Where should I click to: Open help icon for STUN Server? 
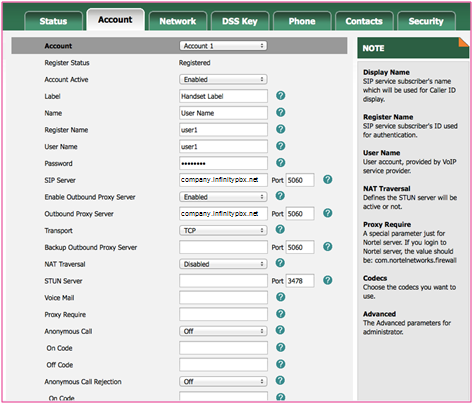point(328,280)
